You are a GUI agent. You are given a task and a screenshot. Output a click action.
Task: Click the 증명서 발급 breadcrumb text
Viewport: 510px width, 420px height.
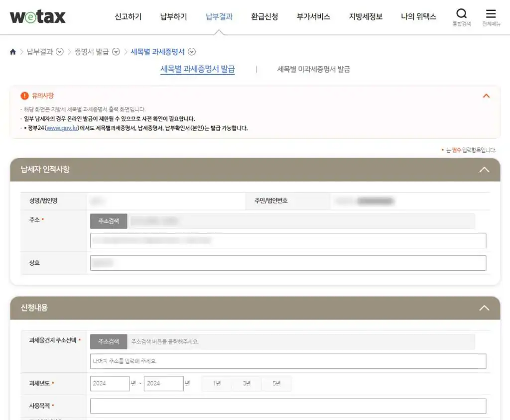coord(92,52)
